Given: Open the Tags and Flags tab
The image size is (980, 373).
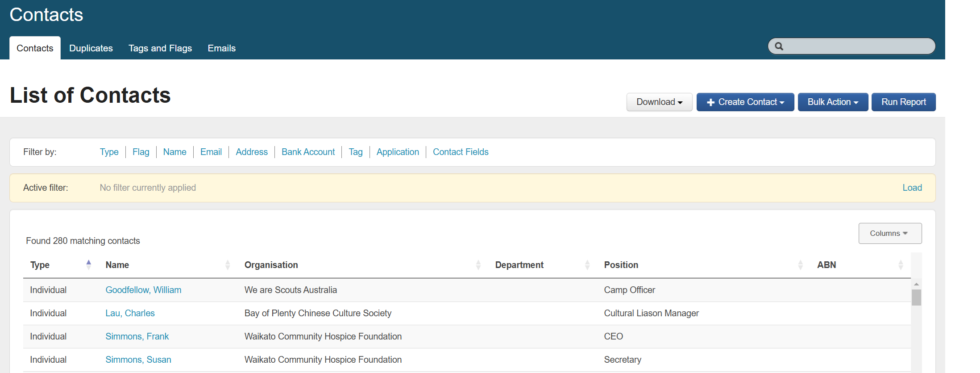Looking at the screenshot, I should pos(160,48).
